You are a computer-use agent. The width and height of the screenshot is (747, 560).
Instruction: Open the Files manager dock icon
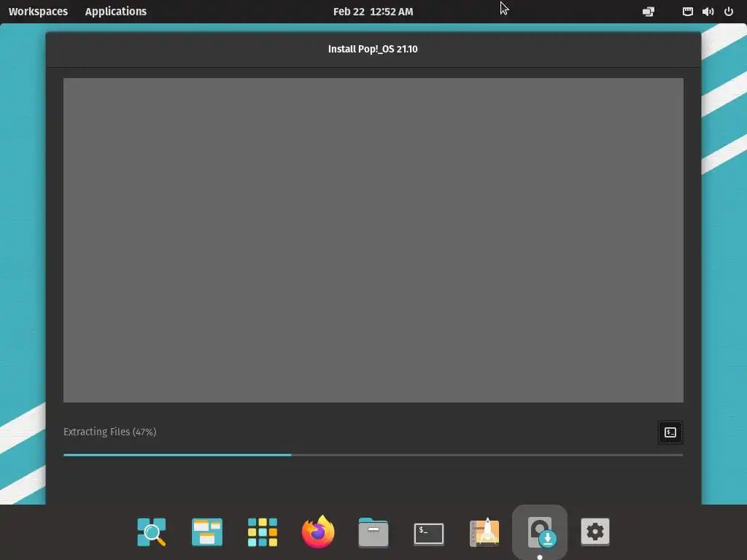tap(373, 532)
